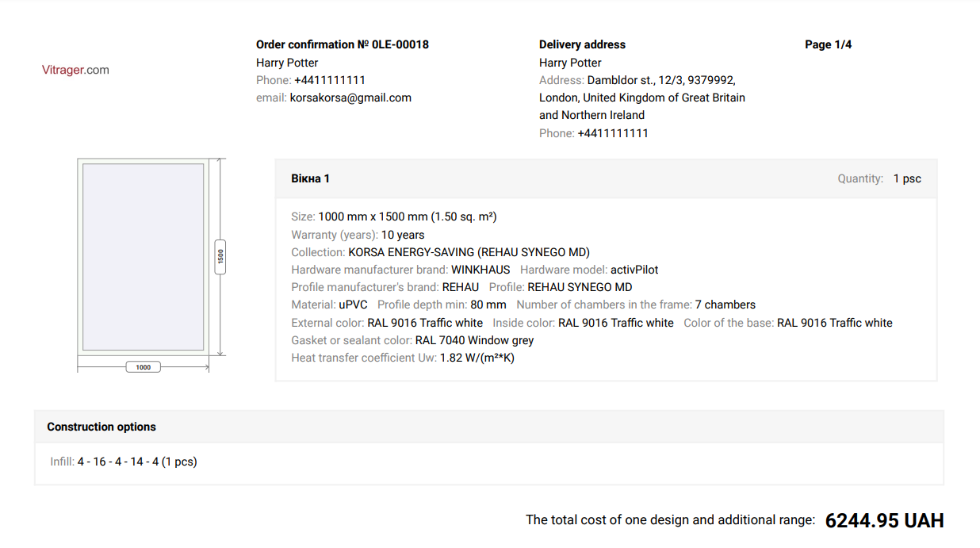Screen dimensions: 980x548
Task: Click heat transfer coefficient 1.82 W/(m²*K)
Action: pyautogui.click(x=477, y=358)
